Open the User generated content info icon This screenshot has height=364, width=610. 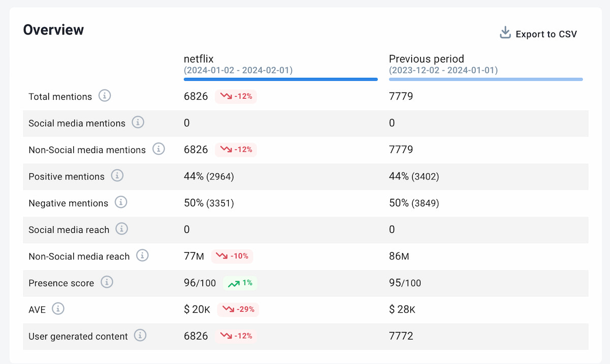(x=140, y=336)
